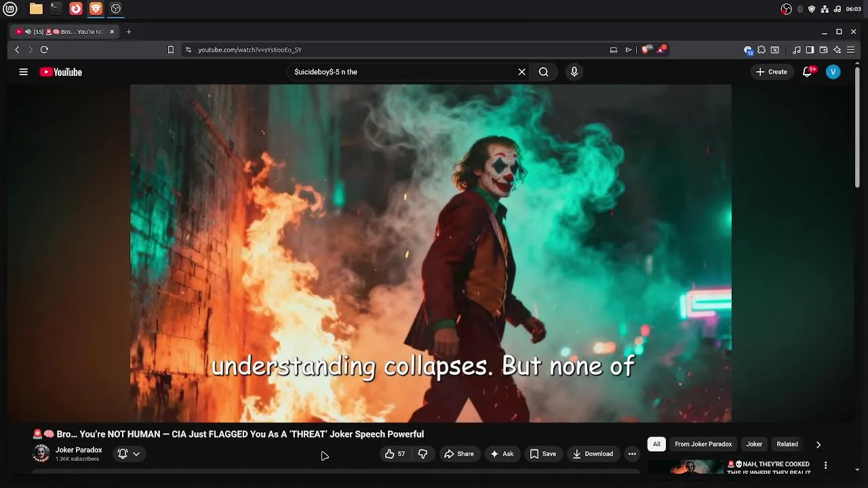868x488 pixels.
Task: Open the Brave Wallet icon
Action: click(823, 49)
